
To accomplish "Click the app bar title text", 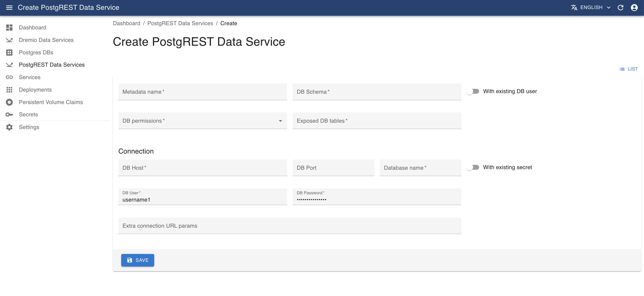I will [68, 7].
